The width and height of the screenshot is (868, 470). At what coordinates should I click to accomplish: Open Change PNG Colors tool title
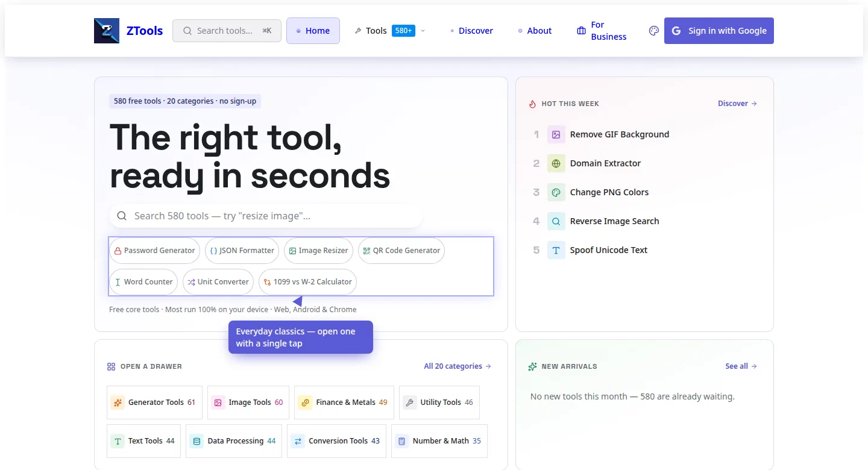(609, 192)
